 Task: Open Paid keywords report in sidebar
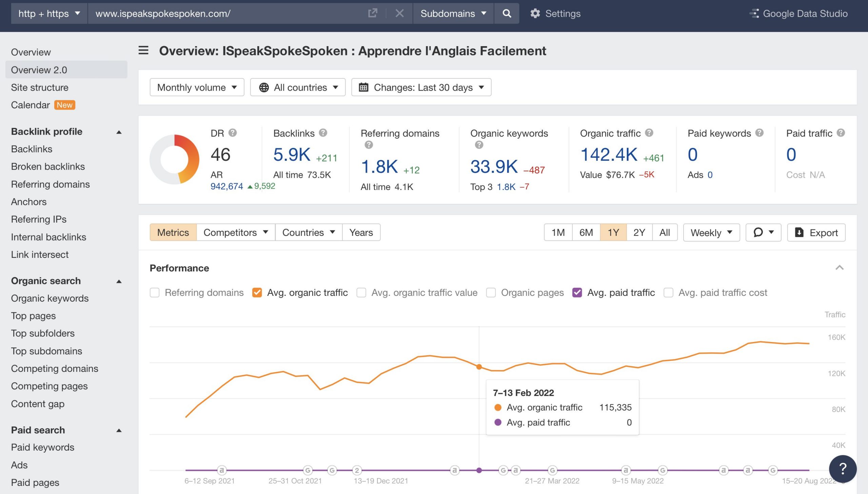42,447
